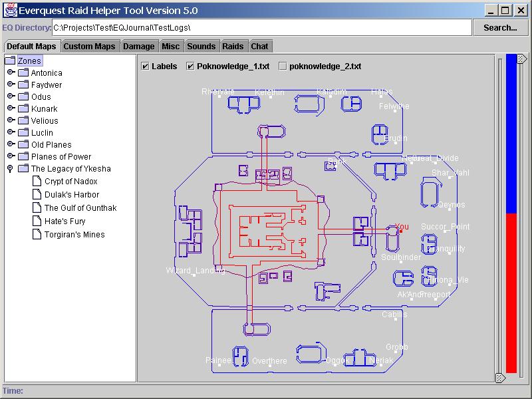This screenshot has width=532, height=399.
Task: Collapse The Legacy of Ykesha node
Action: (x=10, y=169)
